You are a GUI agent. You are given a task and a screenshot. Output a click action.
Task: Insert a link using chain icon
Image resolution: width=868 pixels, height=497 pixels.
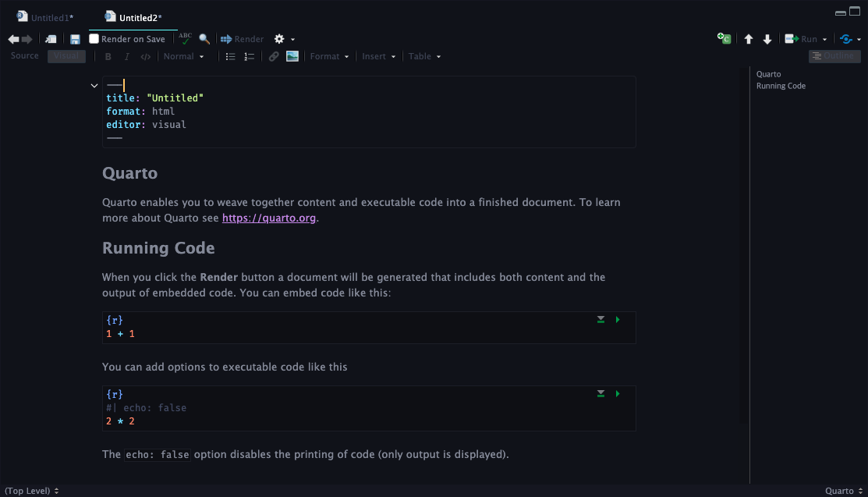point(274,56)
